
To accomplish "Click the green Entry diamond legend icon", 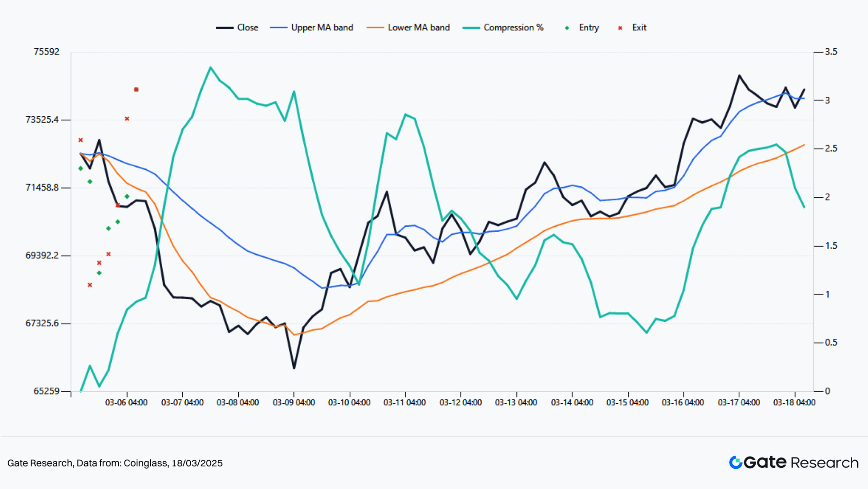I will click(567, 28).
